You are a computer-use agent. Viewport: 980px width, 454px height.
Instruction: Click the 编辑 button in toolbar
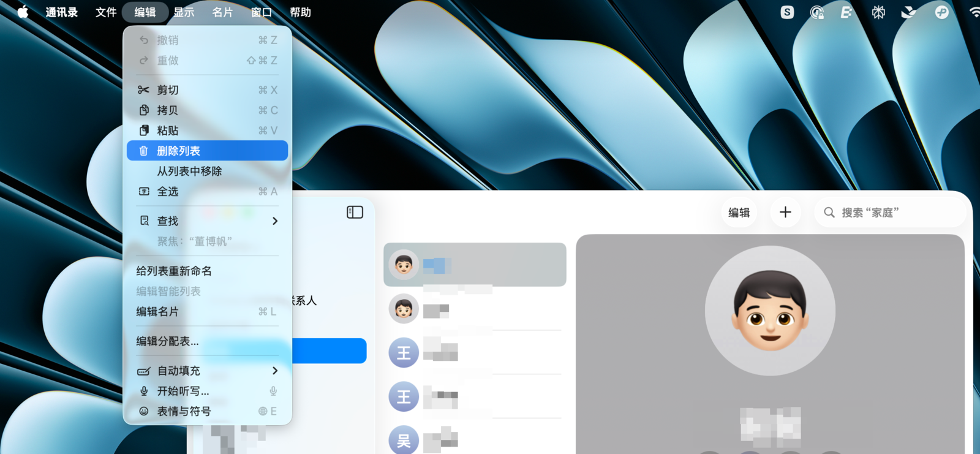tap(739, 213)
